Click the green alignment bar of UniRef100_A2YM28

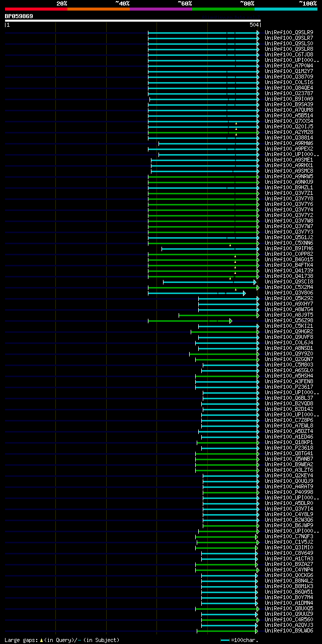click(203, 132)
